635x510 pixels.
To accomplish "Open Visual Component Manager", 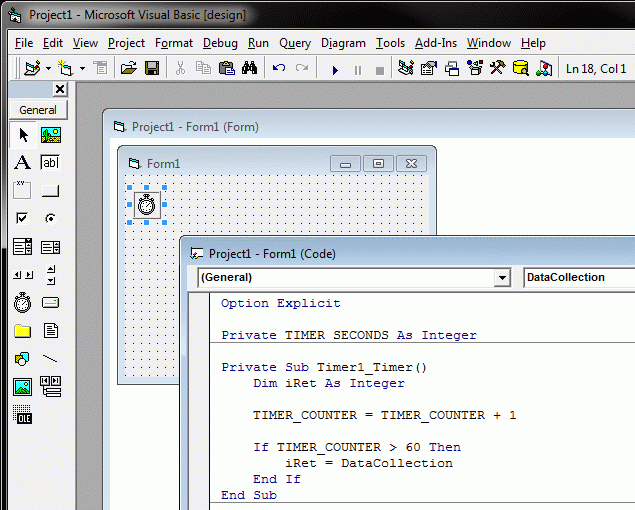I will pyautogui.click(x=544, y=68).
